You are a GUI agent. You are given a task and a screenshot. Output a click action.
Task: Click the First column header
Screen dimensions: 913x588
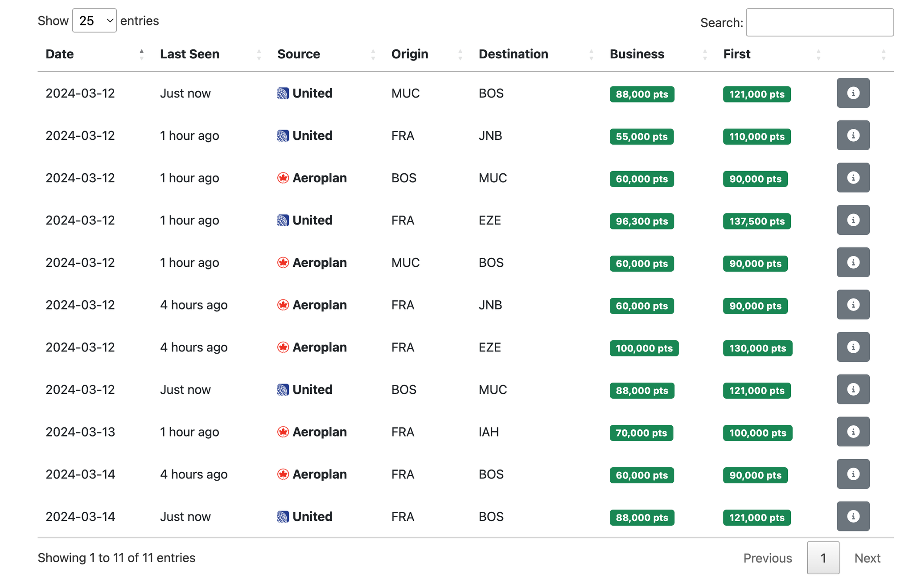736,54
